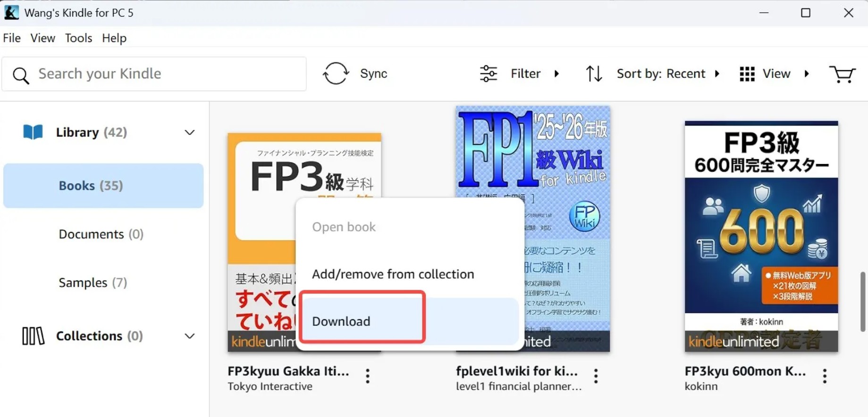This screenshot has height=417, width=868.
Task: Open the shopping cart store icon
Action: click(842, 74)
